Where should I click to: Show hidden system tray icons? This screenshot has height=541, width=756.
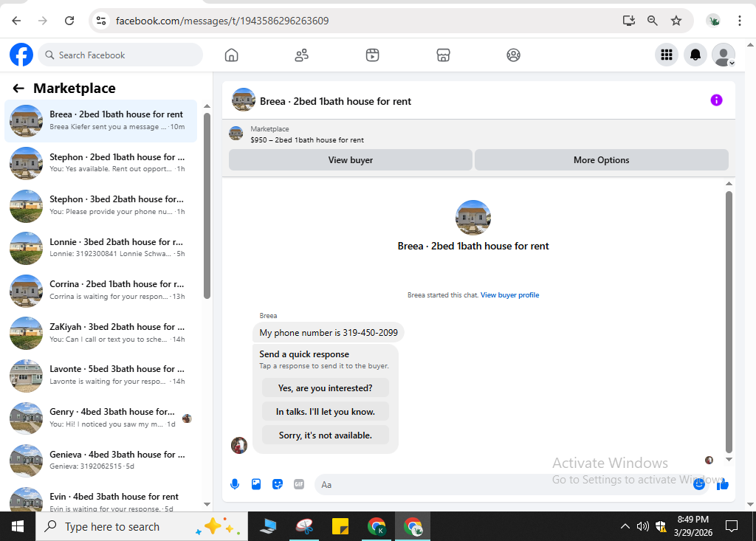(x=625, y=526)
